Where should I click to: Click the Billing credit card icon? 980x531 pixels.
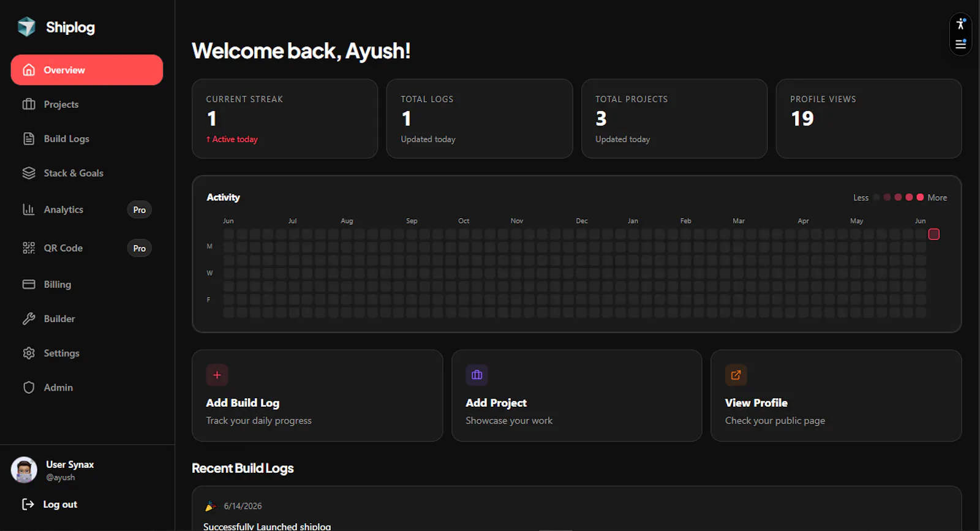[29, 284]
